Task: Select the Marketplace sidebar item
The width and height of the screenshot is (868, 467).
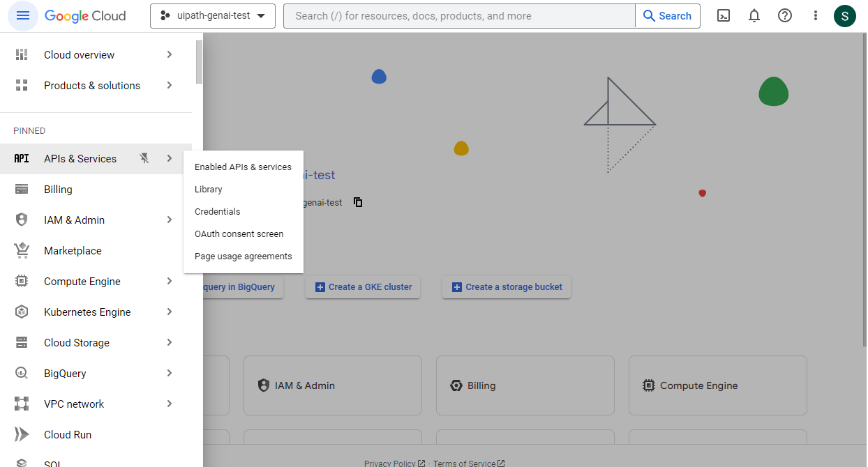Action: click(74, 250)
